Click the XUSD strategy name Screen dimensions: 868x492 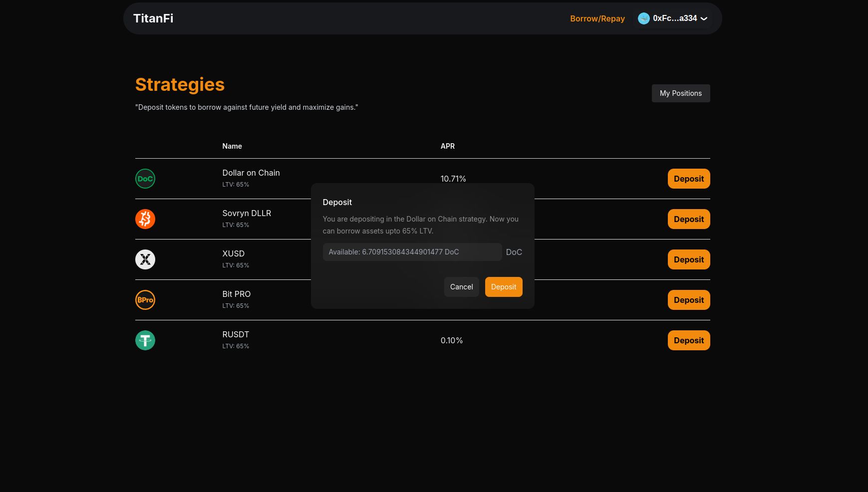(x=234, y=253)
